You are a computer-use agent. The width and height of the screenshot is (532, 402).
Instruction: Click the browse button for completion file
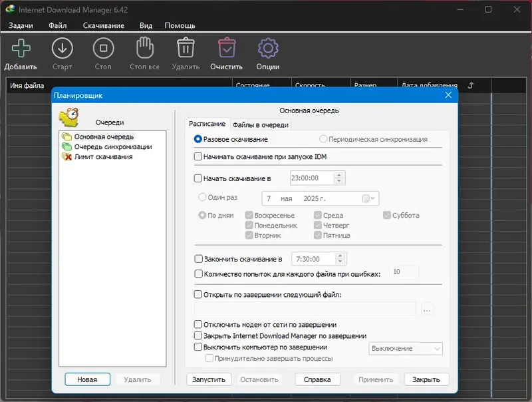point(427,309)
